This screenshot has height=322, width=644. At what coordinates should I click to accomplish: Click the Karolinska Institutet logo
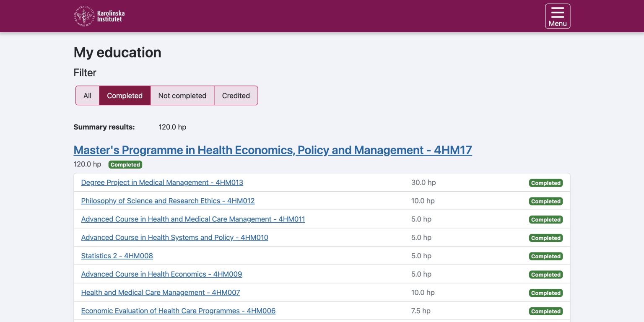(100, 16)
